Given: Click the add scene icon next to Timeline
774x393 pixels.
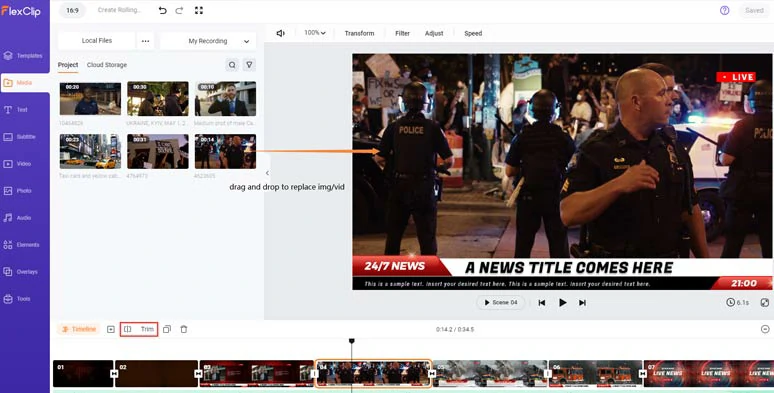Looking at the screenshot, I should click(111, 329).
